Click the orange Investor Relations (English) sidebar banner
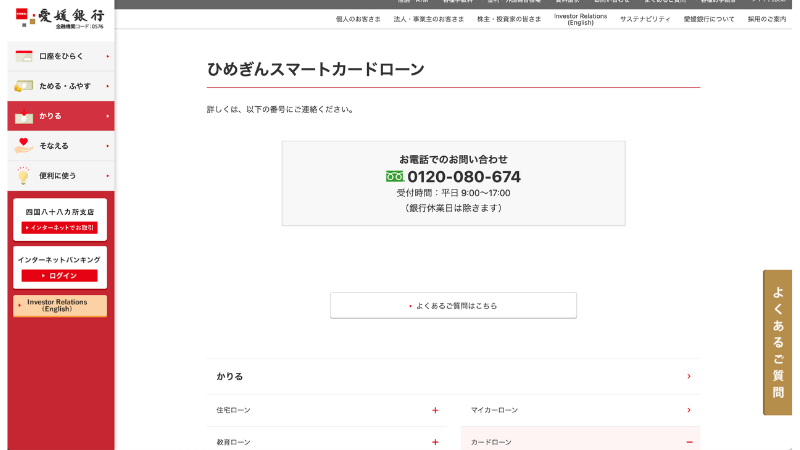Screen dimensions: 800x450 pyautogui.click(x=60, y=306)
